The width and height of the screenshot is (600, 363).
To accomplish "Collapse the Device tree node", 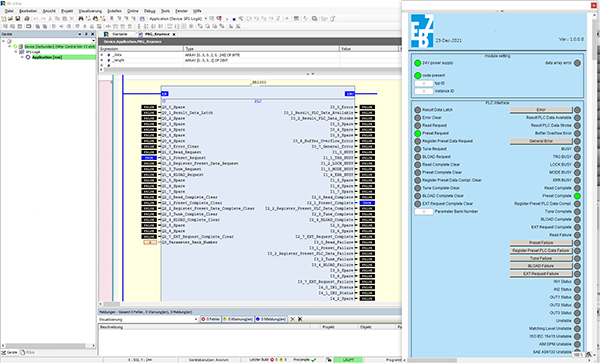I will (10, 46).
